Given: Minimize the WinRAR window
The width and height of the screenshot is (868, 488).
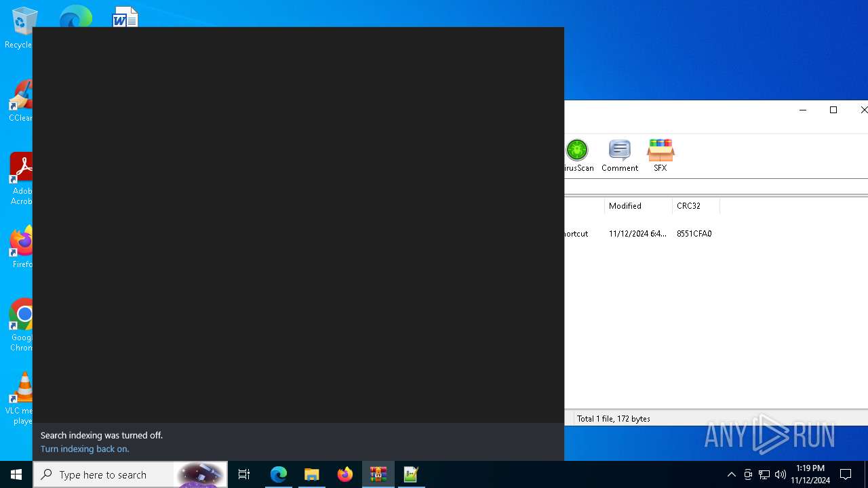Looking at the screenshot, I should click(x=803, y=110).
